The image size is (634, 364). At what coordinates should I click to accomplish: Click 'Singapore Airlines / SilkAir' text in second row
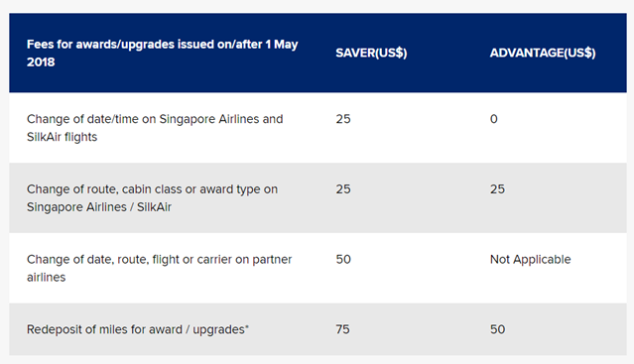click(x=99, y=207)
